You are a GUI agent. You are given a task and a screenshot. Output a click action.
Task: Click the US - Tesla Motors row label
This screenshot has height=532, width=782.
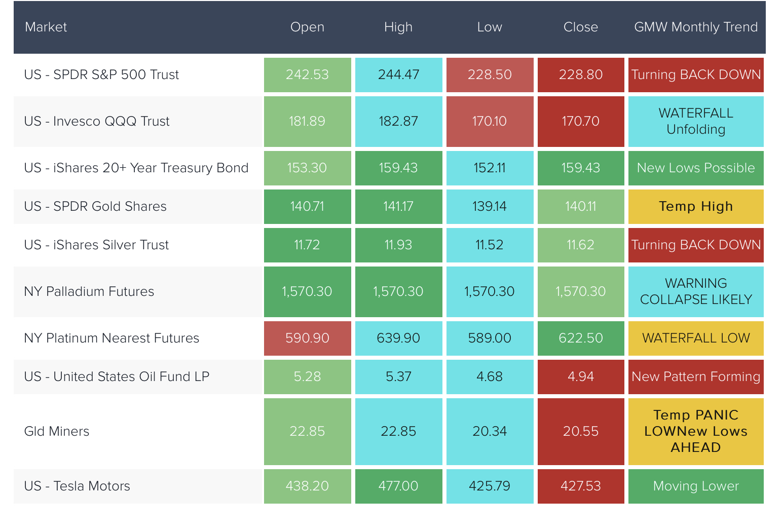pyautogui.click(x=77, y=486)
